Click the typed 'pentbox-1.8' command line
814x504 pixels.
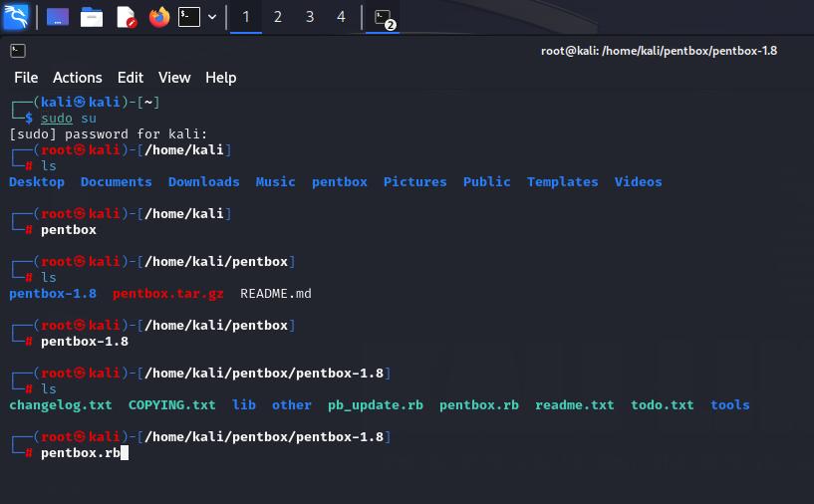pos(85,341)
